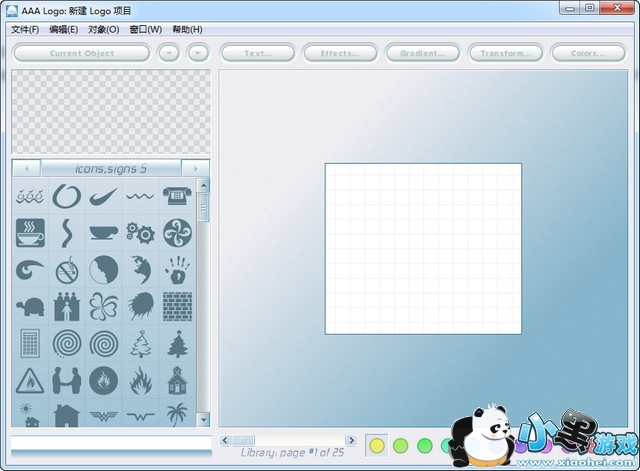Open the 编辑(E) menu
640x471 pixels.
(x=63, y=29)
